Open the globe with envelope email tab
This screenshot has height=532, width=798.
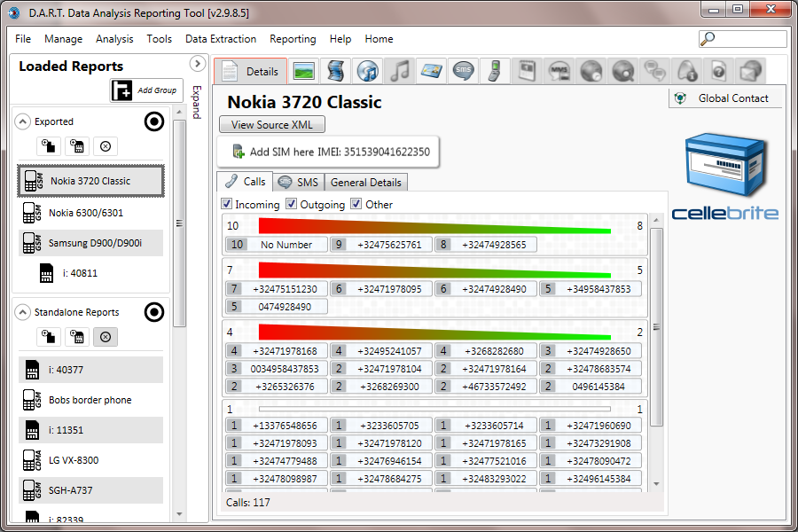pyautogui.click(x=750, y=71)
